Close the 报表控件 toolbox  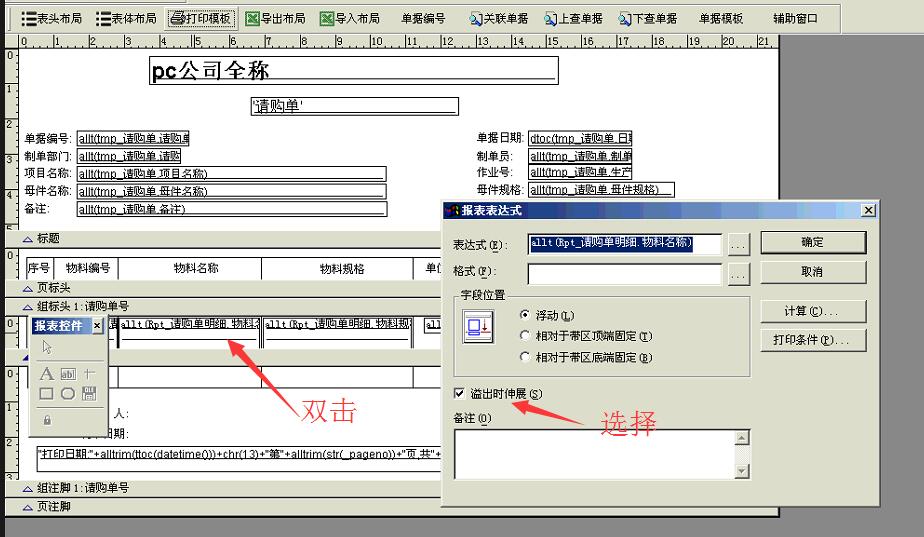(97, 326)
